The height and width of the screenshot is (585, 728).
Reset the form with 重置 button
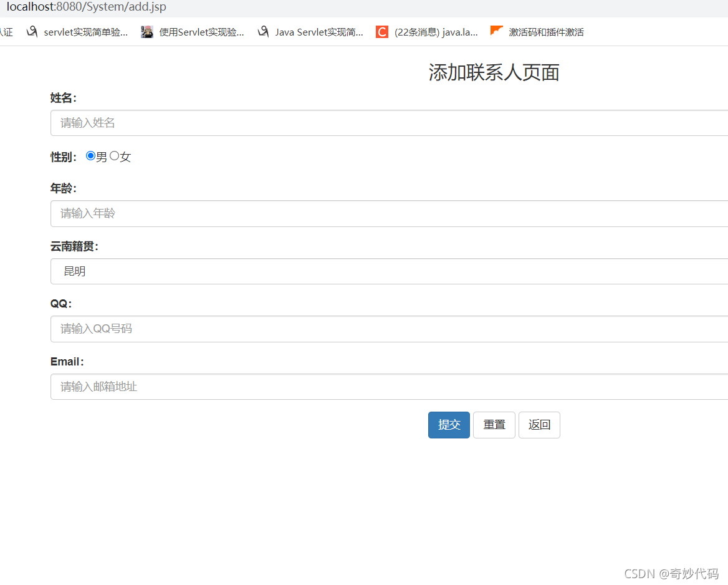tap(494, 425)
